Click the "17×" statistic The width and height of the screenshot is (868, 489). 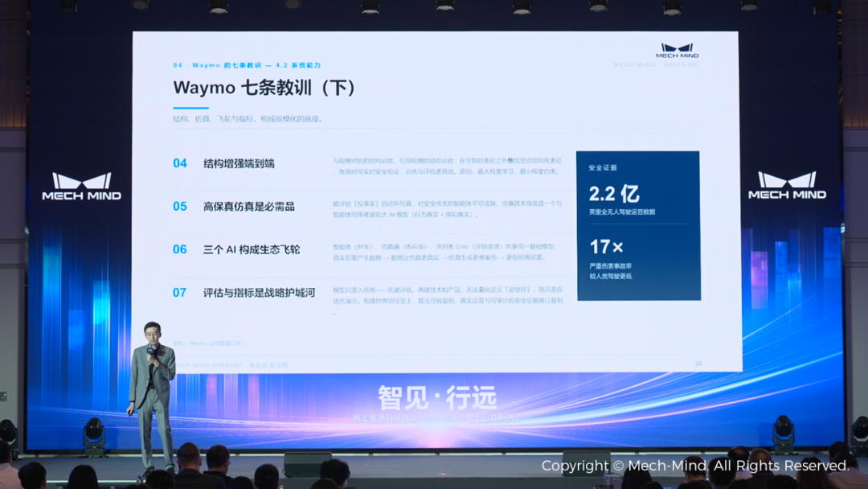point(606,246)
